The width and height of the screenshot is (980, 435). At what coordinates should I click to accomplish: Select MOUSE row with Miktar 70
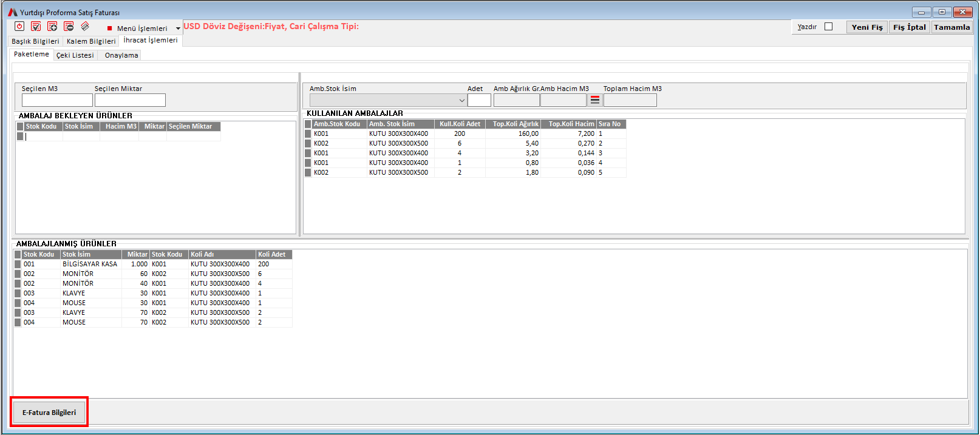click(153, 323)
